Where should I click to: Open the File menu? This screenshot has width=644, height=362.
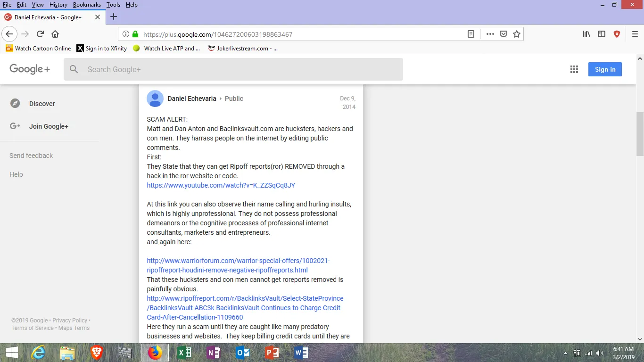click(x=7, y=5)
